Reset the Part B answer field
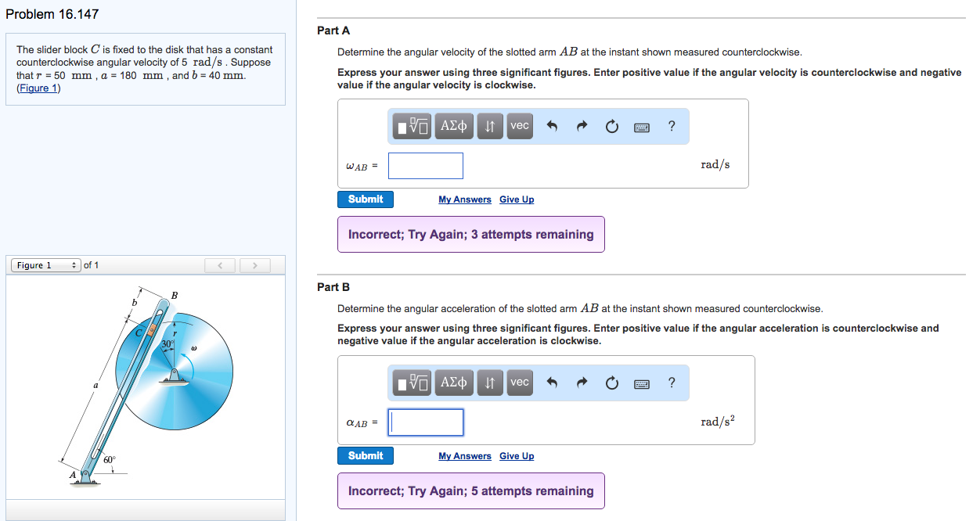The width and height of the screenshot is (980, 521). coord(611,383)
